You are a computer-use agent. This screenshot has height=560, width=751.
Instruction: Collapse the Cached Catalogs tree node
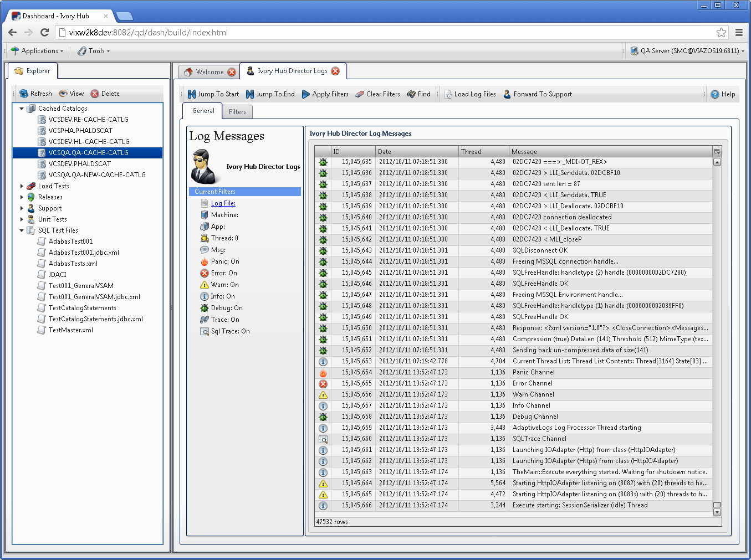pyautogui.click(x=22, y=109)
